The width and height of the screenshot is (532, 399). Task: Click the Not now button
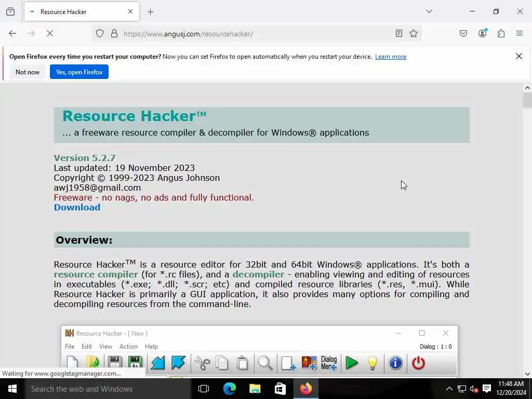(28, 72)
